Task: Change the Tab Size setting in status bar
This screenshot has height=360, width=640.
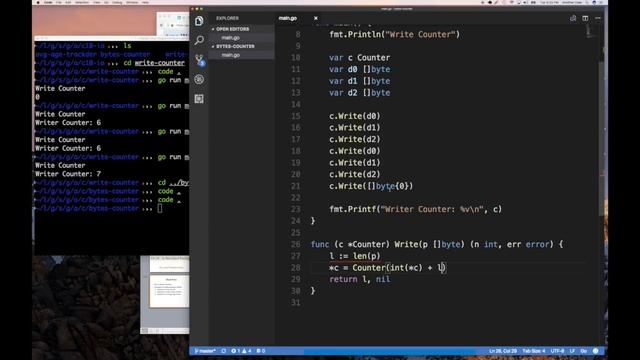Action: [533, 351]
